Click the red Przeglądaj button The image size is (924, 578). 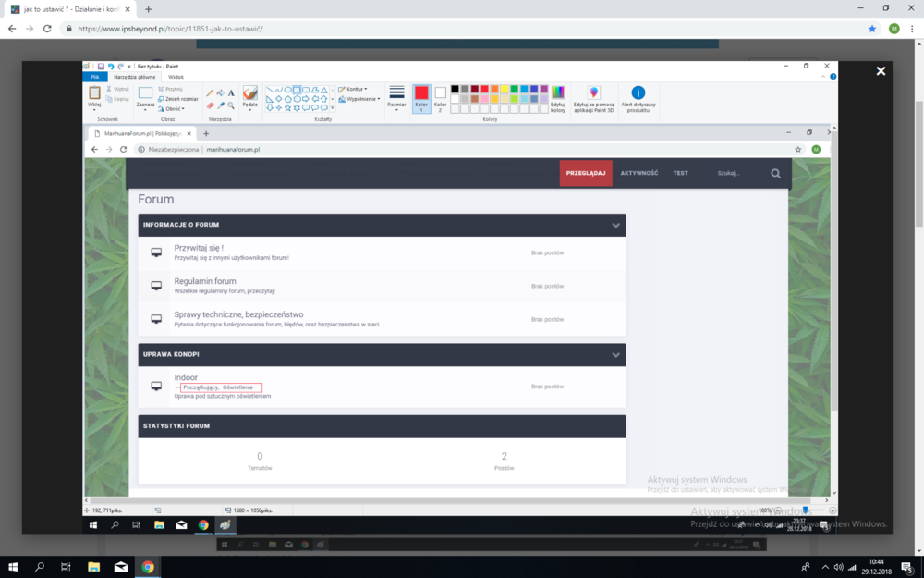(x=585, y=173)
